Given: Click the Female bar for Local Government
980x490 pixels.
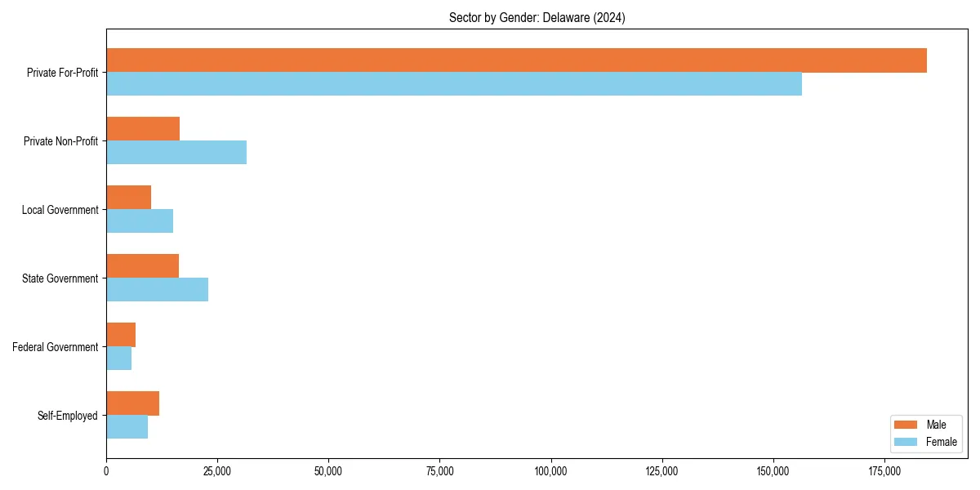Looking at the screenshot, I should [139, 220].
